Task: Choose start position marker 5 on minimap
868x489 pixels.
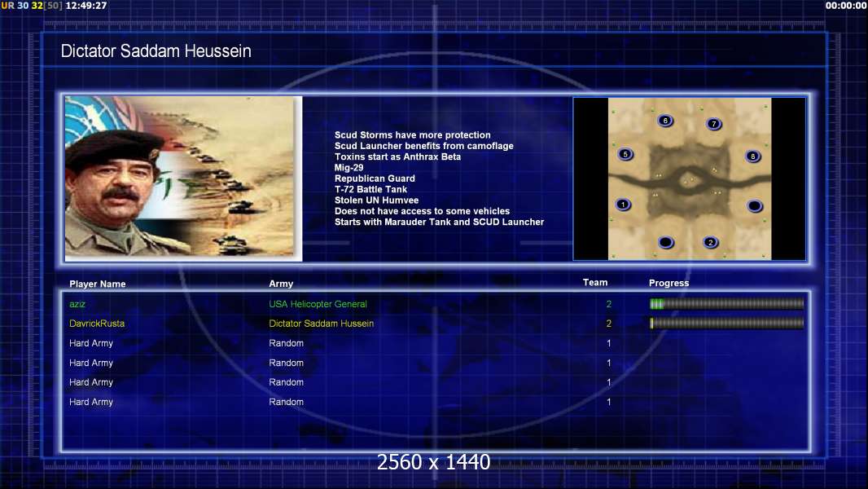Action: pyautogui.click(x=625, y=155)
